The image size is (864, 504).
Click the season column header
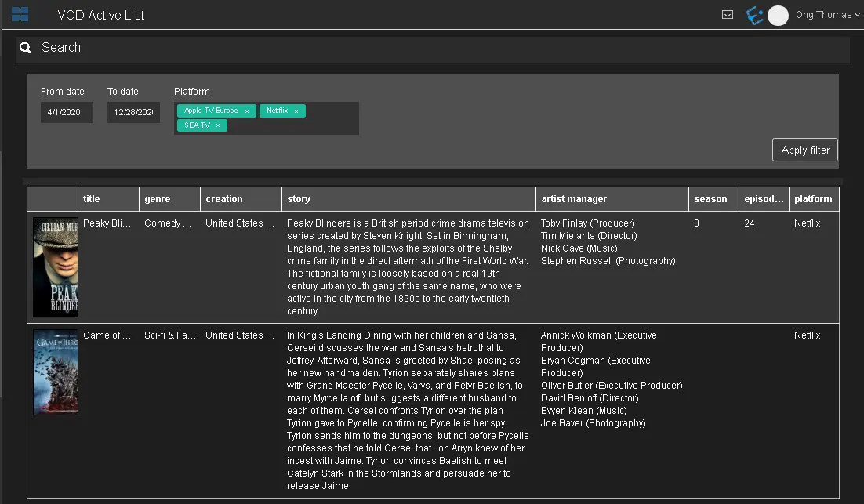[x=710, y=199]
